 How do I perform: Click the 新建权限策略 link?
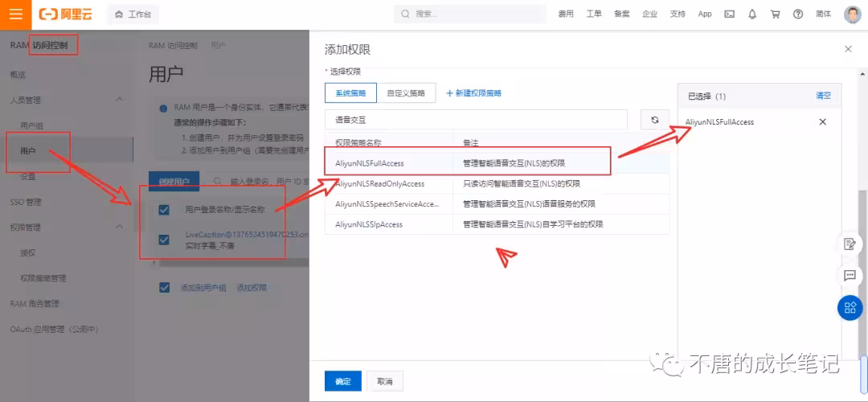coord(474,93)
